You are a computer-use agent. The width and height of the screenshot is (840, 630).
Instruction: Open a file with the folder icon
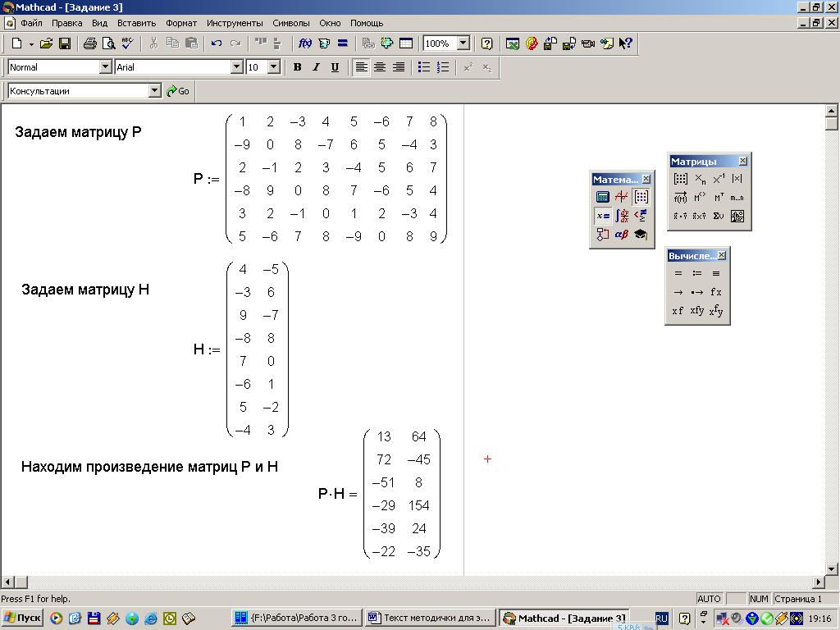(x=46, y=43)
